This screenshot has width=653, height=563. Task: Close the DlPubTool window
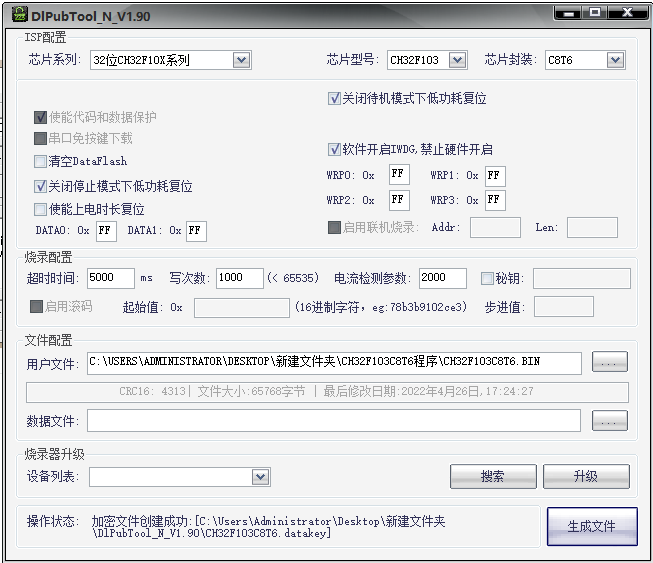point(626,12)
